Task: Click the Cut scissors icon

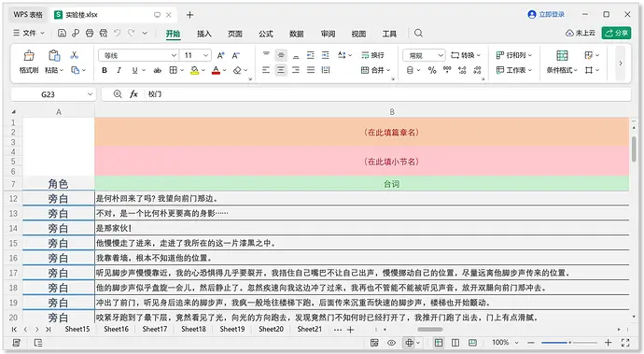Action: point(75,55)
